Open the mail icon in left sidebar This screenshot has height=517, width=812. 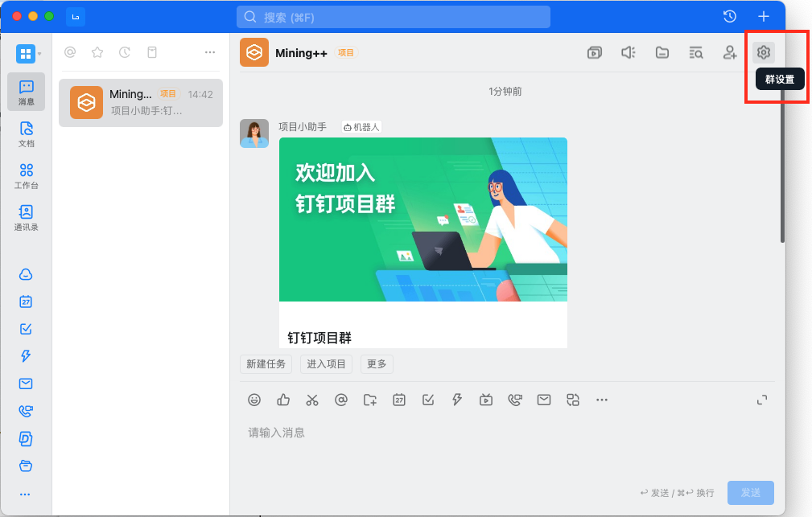coord(26,384)
